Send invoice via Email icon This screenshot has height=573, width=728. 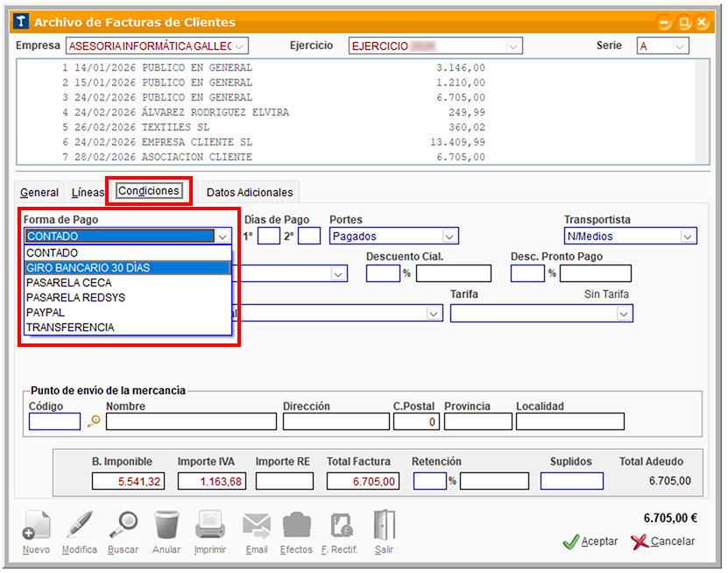257,526
